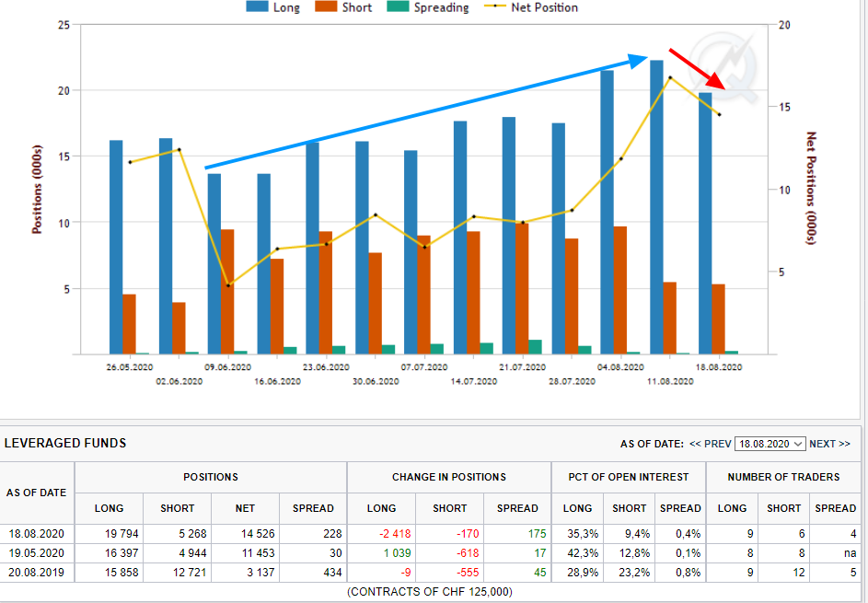The height and width of the screenshot is (603, 868).
Task: Go to previous date with << PREV
Action: coord(711,444)
